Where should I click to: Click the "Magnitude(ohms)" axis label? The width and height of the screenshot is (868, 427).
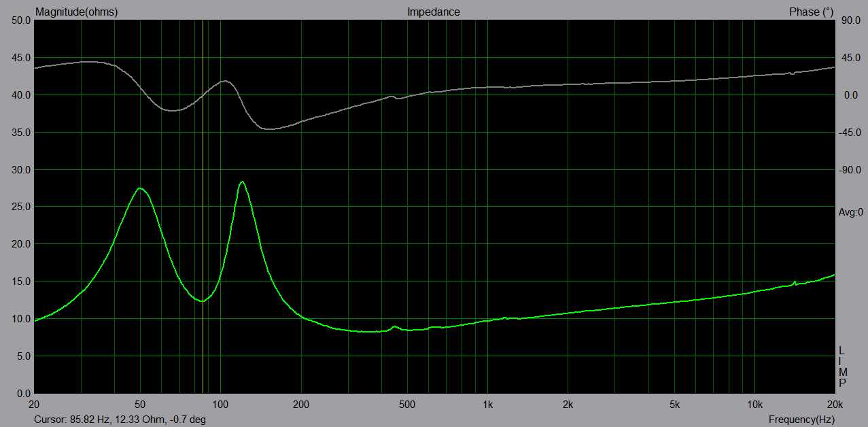pyautogui.click(x=75, y=12)
